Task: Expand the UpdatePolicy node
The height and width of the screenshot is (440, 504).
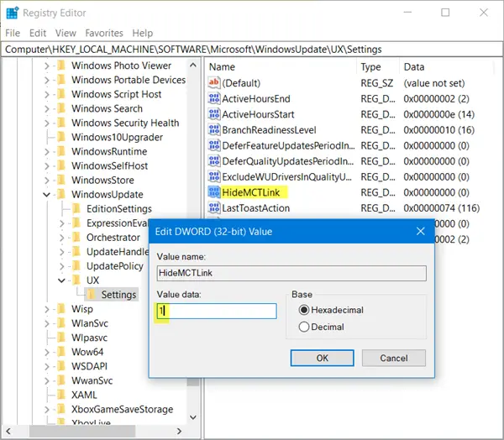Action: (x=62, y=266)
